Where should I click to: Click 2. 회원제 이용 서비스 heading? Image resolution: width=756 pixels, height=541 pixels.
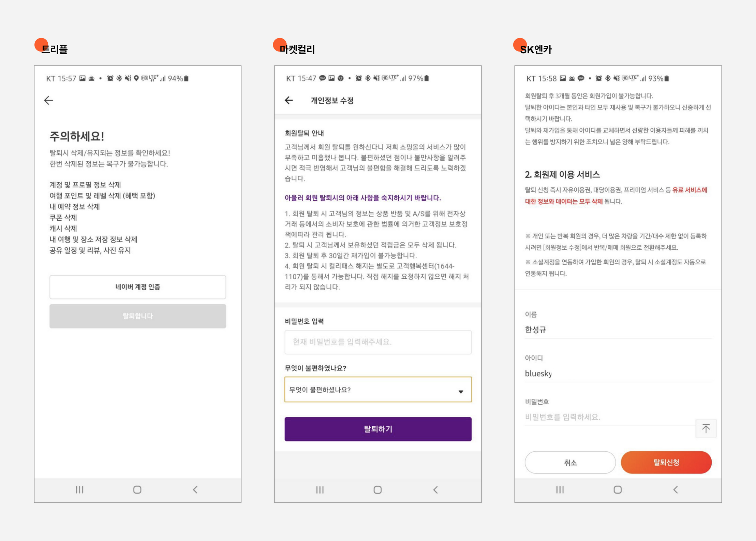click(562, 175)
